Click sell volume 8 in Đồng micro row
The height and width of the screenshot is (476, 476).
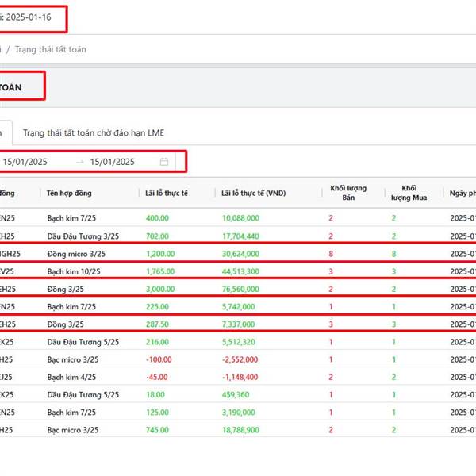tap(331, 254)
